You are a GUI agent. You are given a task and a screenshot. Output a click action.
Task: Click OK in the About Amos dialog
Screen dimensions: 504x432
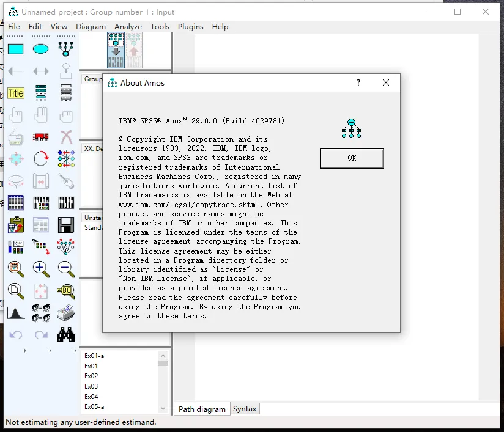tap(352, 158)
